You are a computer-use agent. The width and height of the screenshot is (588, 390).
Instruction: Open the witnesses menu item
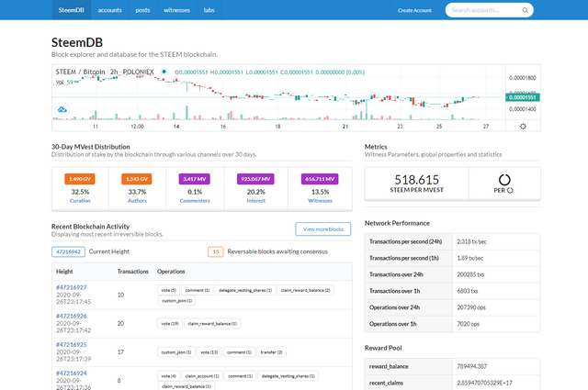click(x=176, y=10)
